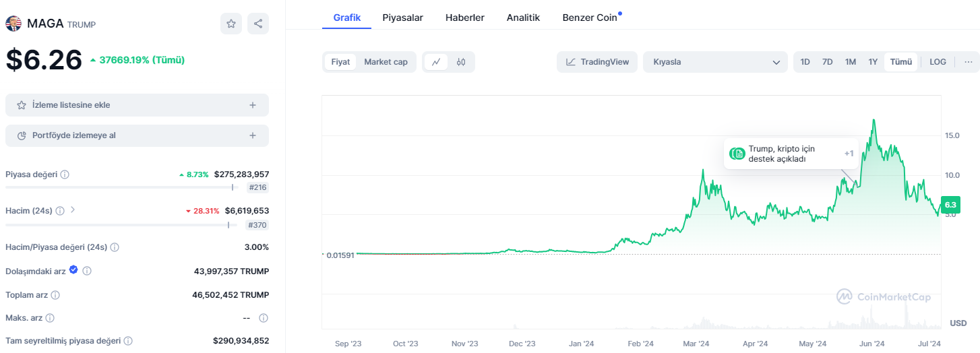The image size is (980, 353).
Task: Open the Analitik tab
Action: point(523,18)
